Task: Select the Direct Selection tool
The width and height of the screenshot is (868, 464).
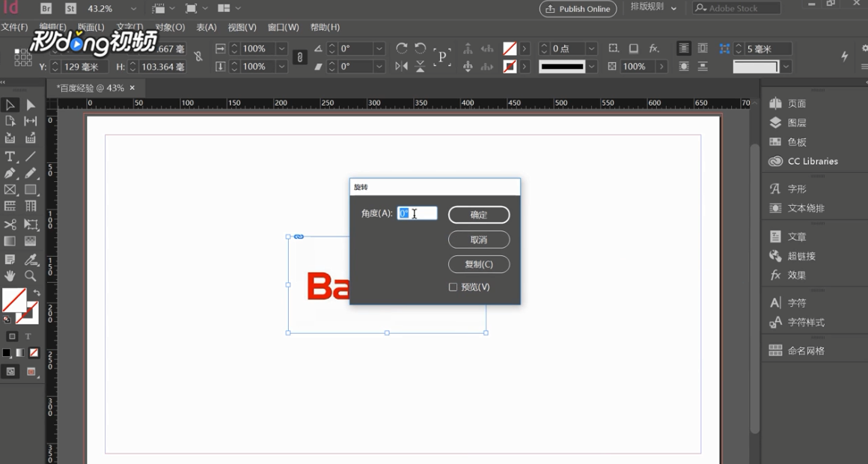Action: pos(31,105)
